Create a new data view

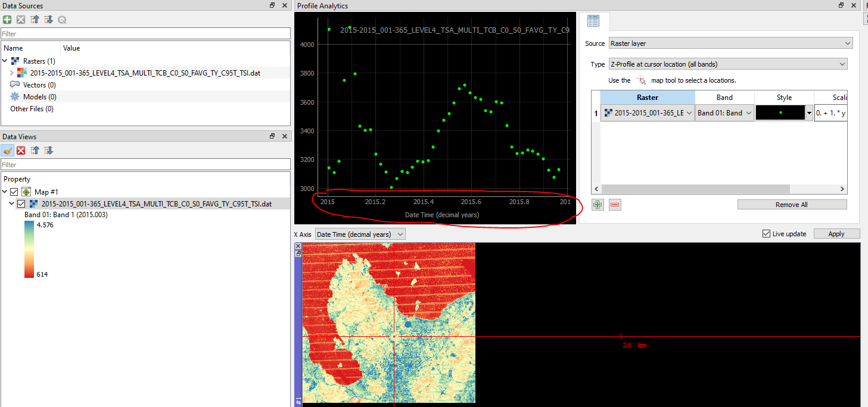coord(8,150)
